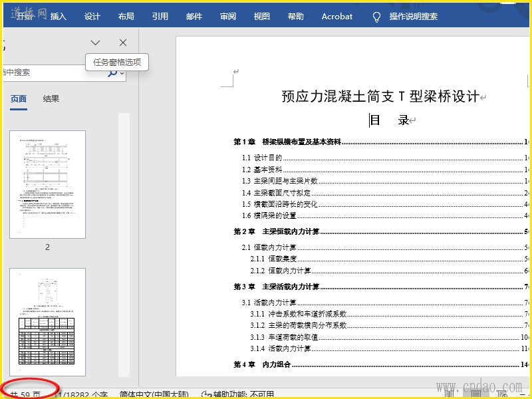Open the 设计 ribbon tab

pyautogui.click(x=92, y=16)
